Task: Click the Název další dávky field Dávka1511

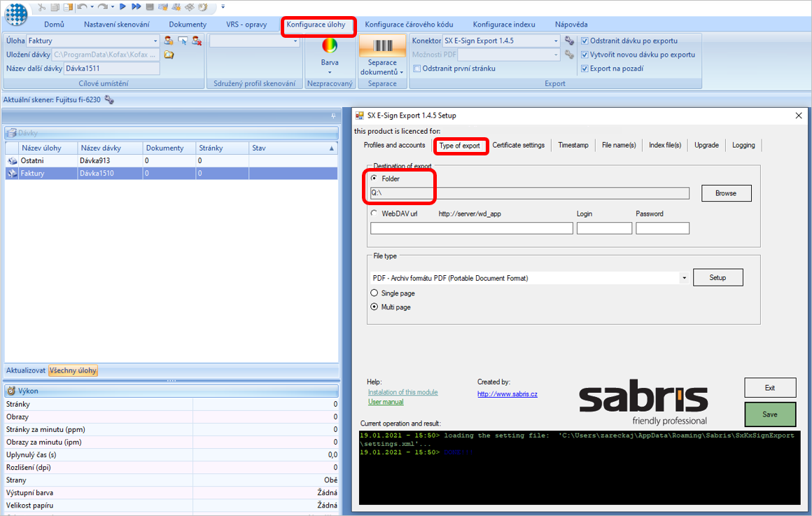Action: click(112, 69)
